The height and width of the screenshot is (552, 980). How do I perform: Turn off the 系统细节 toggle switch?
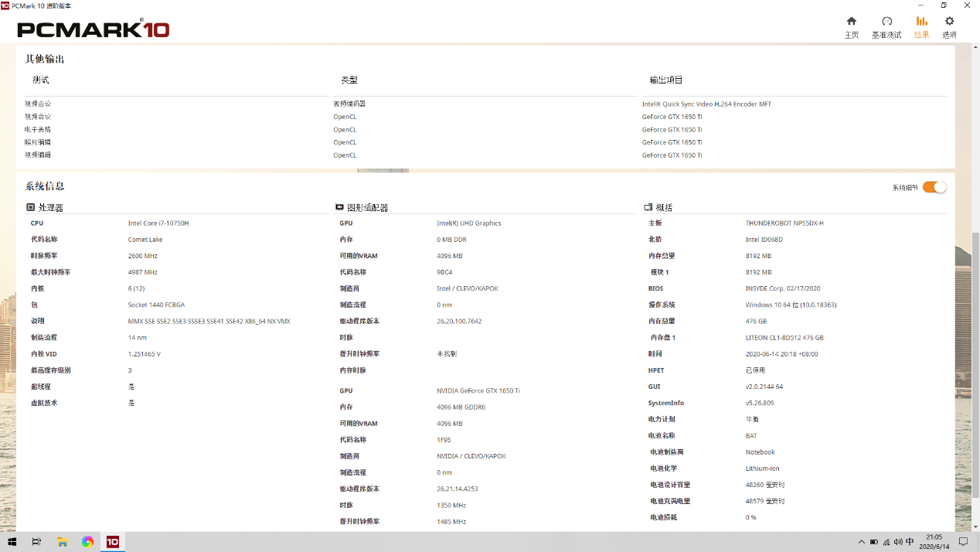pyautogui.click(x=934, y=187)
